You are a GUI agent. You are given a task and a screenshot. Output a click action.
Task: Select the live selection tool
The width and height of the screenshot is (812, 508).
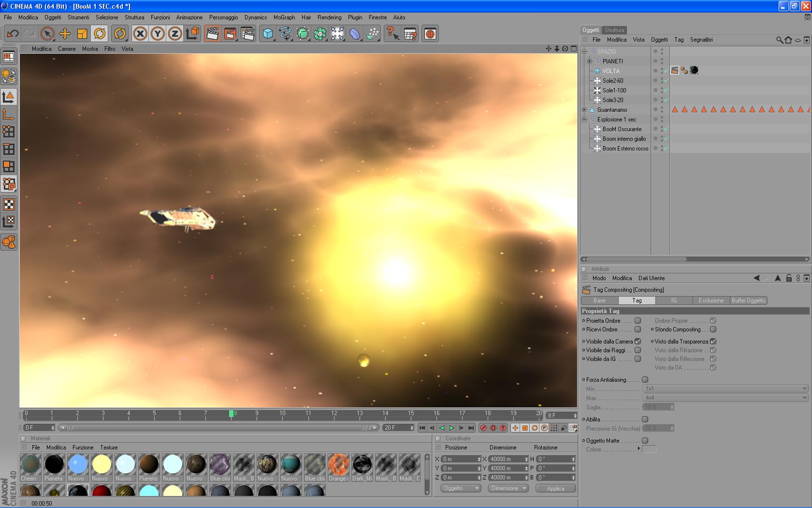click(47, 33)
